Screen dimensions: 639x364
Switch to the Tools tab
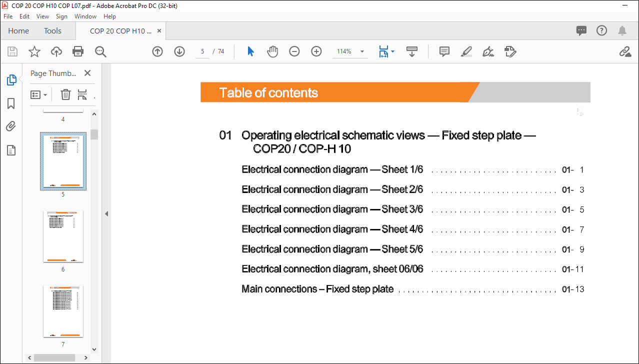pos(52,31)
